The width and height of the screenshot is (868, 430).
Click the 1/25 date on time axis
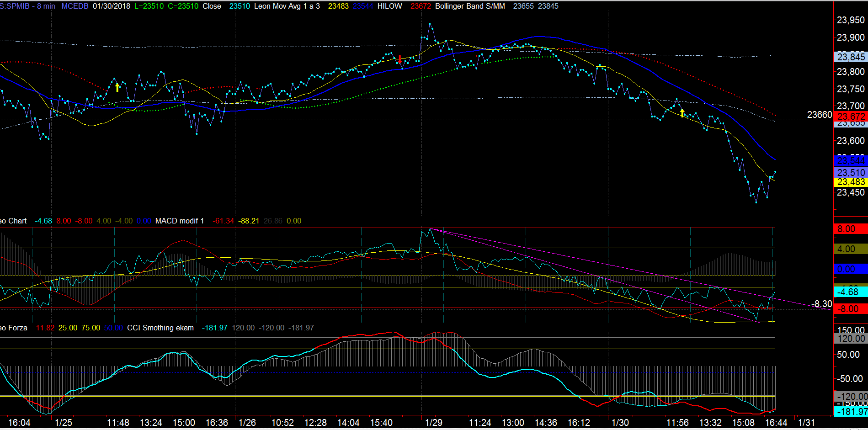pyautogui.click(x=63, y=423)
